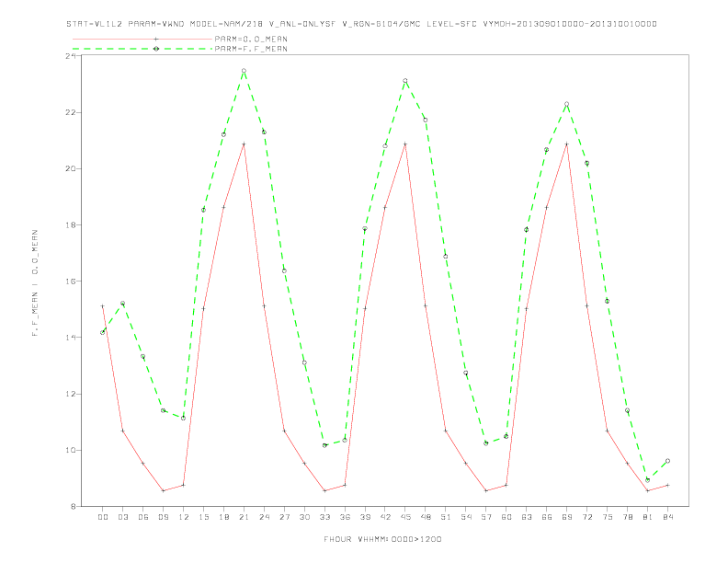Click the x-axis tick label 84
The height and width of the screenshot is (563, 728).
pyautogui.click(x=667, y=517)
